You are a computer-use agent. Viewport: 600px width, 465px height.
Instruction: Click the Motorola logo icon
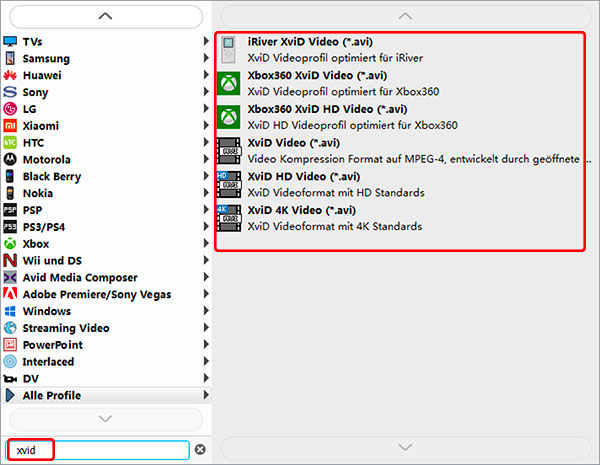(10, 159)
